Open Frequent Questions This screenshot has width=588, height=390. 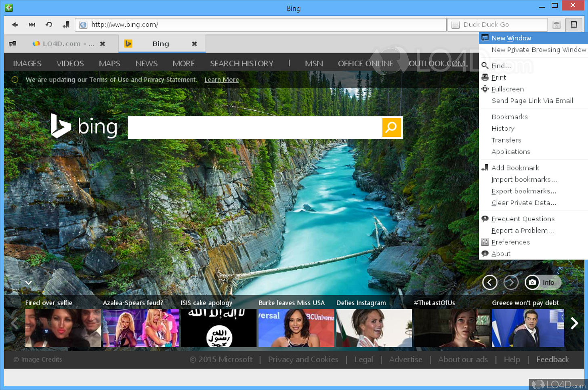pos(533,219)
